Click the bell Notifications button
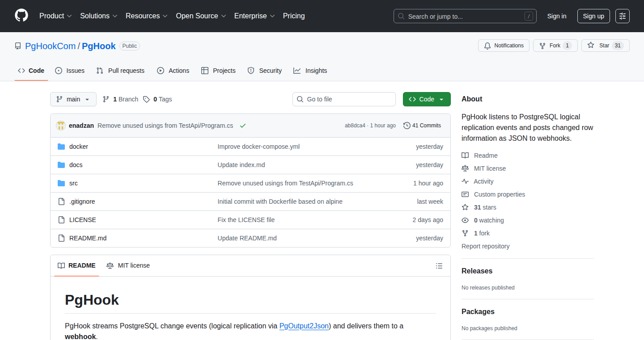This screenshot has height=340, width=644. (504, 46)
